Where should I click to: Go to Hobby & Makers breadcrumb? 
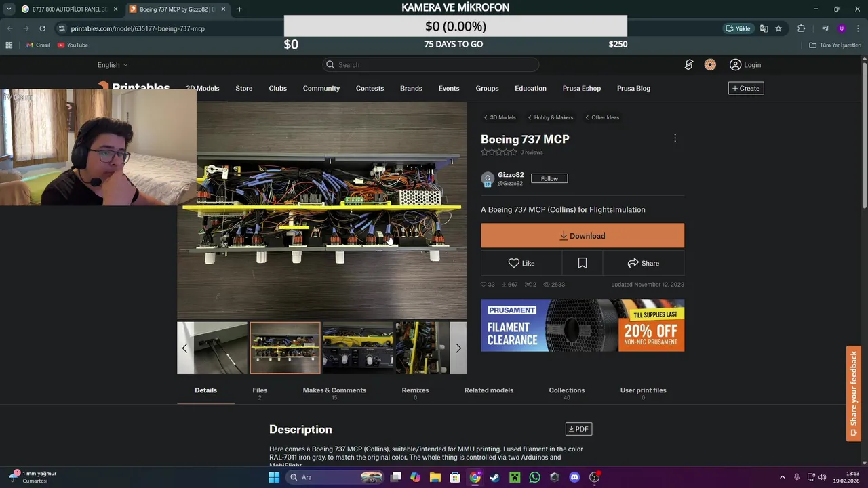[x=551, y=117]
